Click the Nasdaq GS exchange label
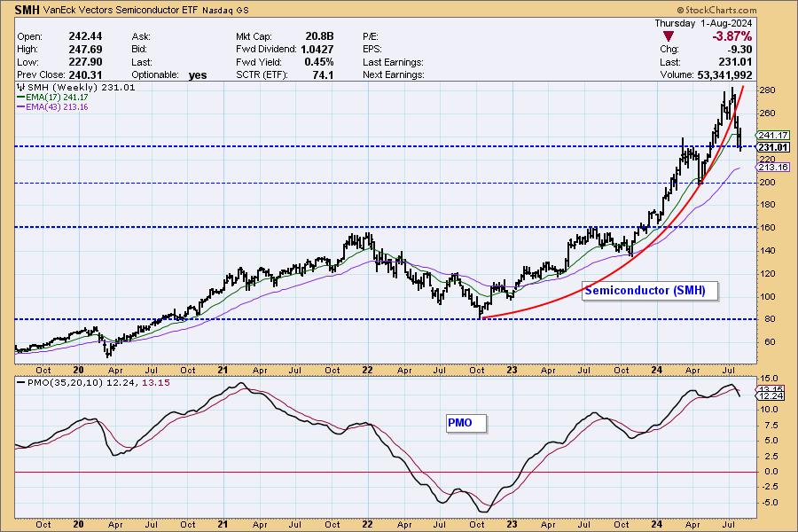Image resolution: width=798 pixels, height=532 pixels. (x=223, y=10)
